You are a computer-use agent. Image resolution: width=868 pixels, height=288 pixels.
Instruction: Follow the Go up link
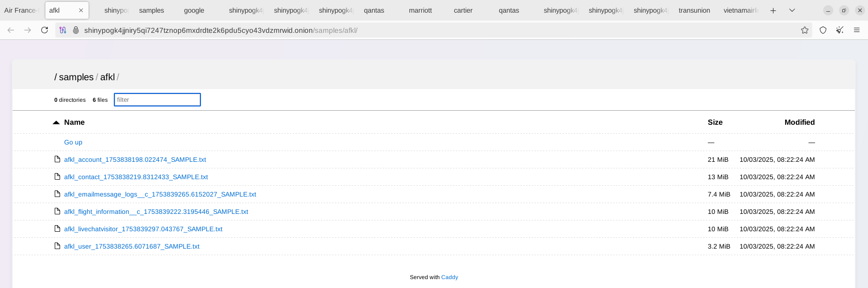coord(73,142)
